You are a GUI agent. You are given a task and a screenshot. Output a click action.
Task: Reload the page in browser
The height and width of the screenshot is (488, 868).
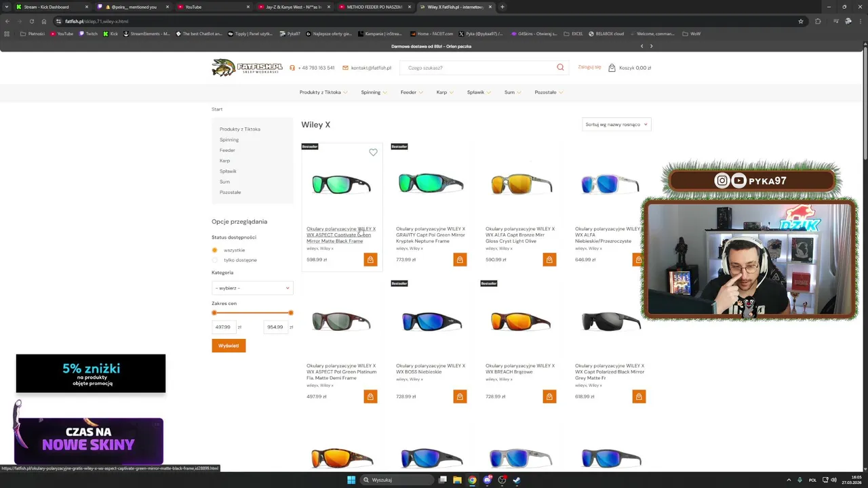point(31,21)
